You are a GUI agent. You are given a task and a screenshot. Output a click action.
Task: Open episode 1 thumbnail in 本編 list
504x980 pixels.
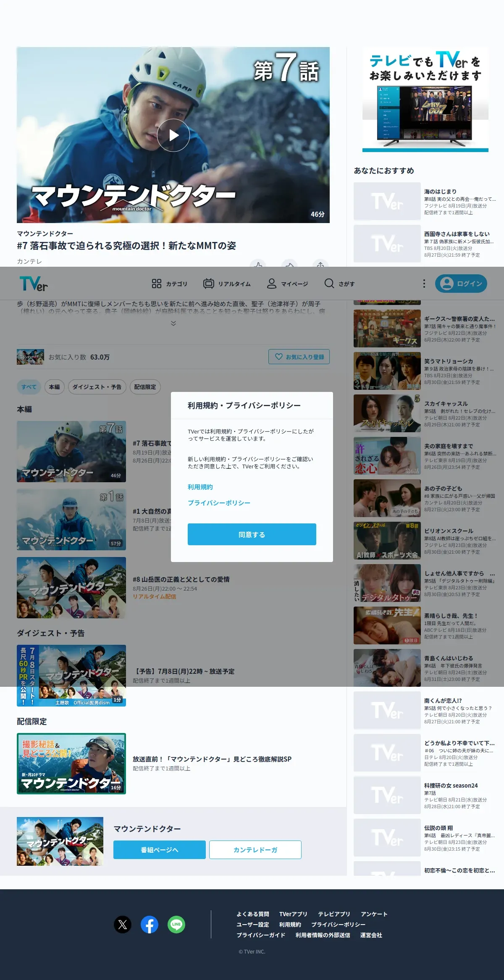coord(71,520)
